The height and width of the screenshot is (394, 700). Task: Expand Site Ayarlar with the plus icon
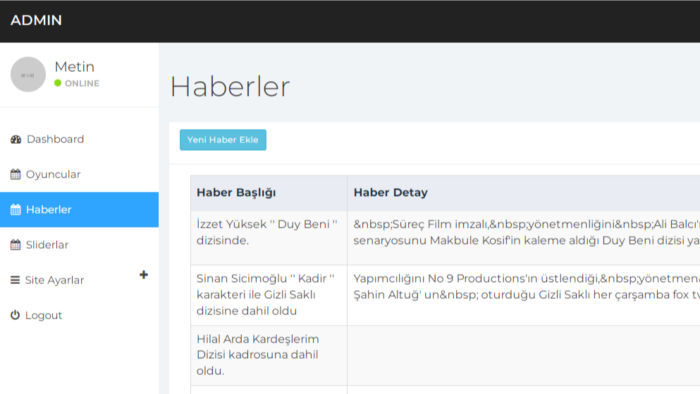[143, 275]
